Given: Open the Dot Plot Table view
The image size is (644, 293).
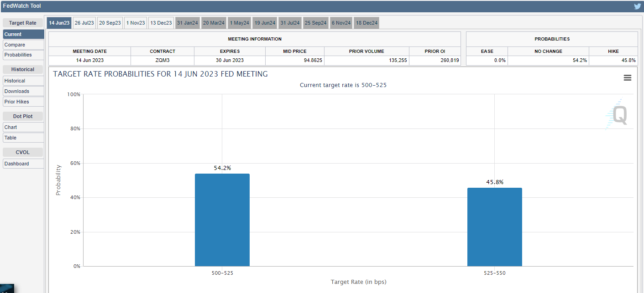Looking at the screenshot, I should tap(23, 138).
